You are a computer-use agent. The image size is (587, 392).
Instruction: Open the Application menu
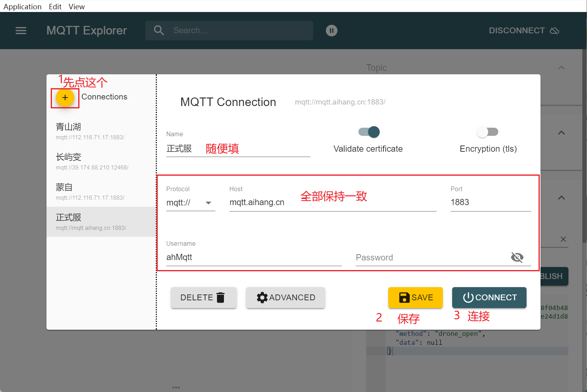click(22, 7)
